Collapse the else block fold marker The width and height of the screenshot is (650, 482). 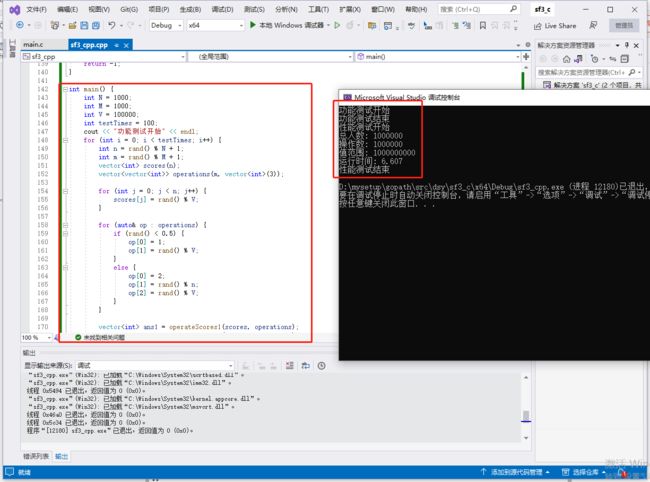[x=65, y=267]
